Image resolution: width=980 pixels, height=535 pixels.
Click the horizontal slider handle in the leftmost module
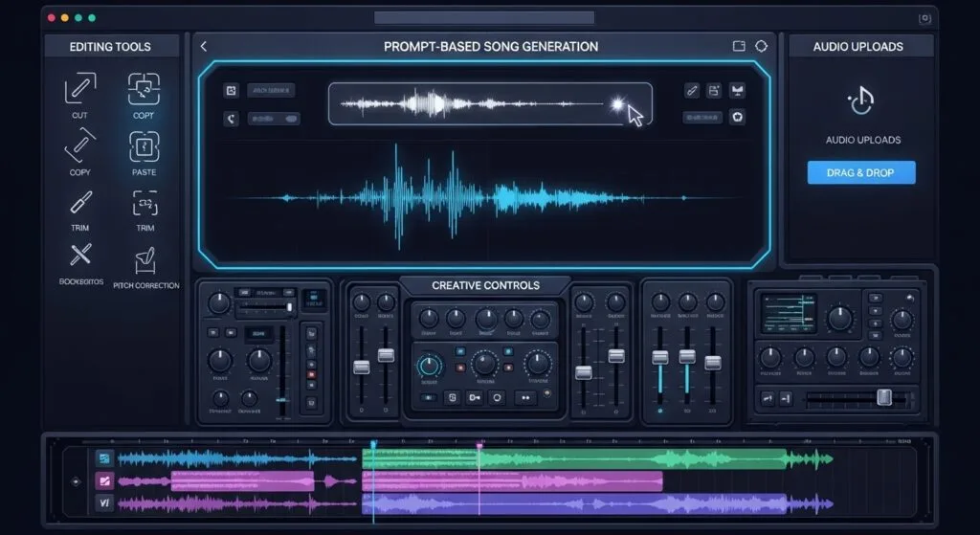[x=289, y=307]
